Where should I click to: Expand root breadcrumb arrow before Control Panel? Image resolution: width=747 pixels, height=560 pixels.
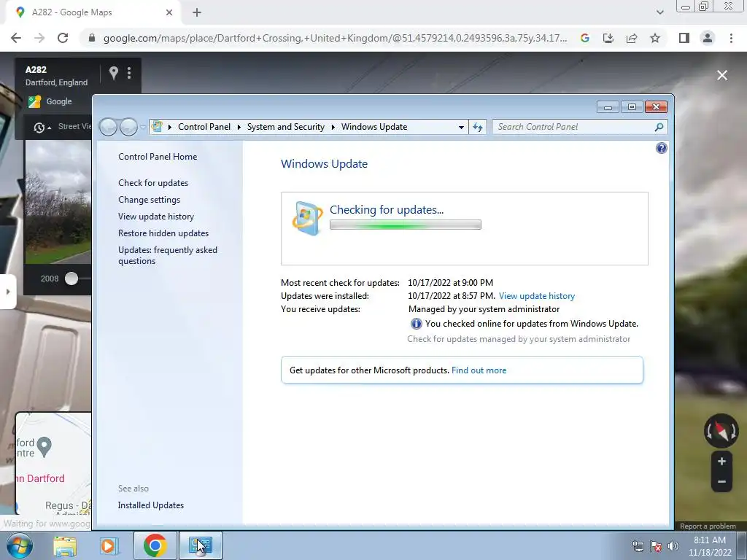click(x=169, y=127)
